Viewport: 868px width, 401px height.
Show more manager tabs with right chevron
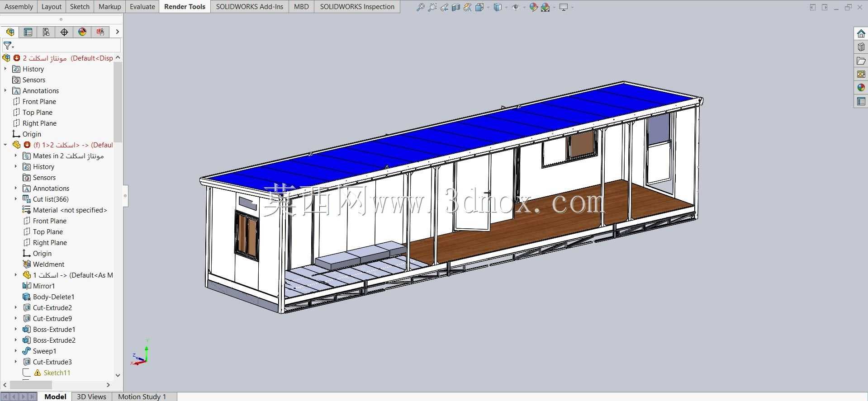pyautogui.click(x=117, y=32)
